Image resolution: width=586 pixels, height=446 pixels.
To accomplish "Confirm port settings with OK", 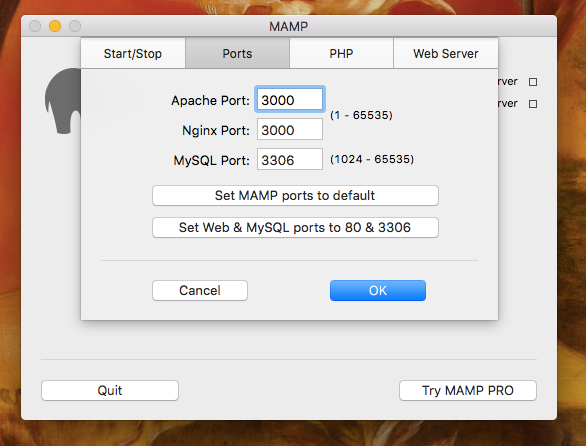I will 378,290.
